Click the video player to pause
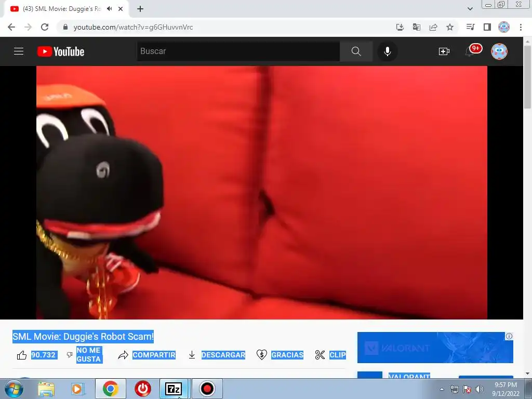The height and width of the screenshot is (399, 532). 262,192
